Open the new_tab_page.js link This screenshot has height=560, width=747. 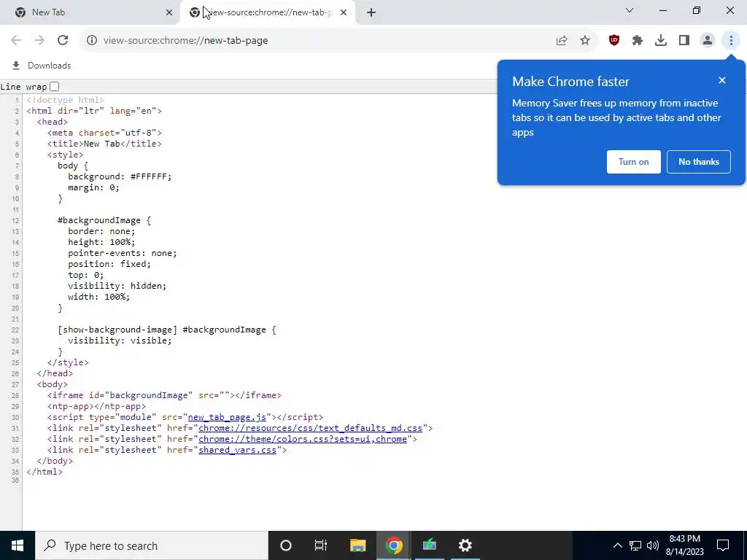pyautogui.click(x=227, y=417)
